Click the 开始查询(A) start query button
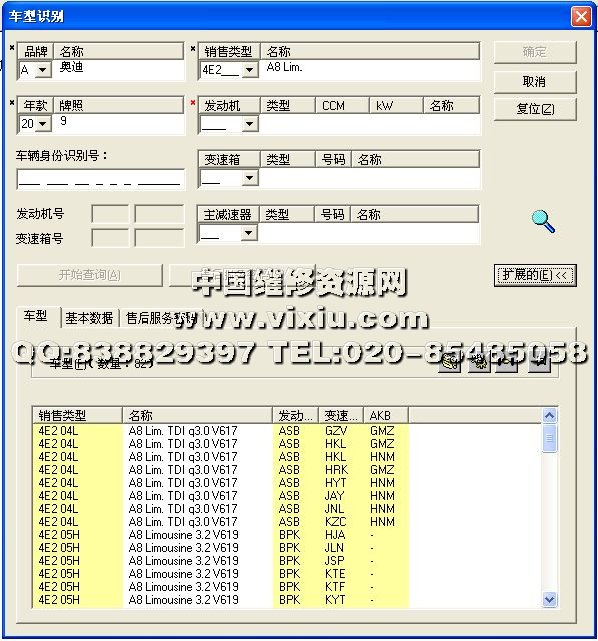 pyautogui.click(x=90, y=275)
